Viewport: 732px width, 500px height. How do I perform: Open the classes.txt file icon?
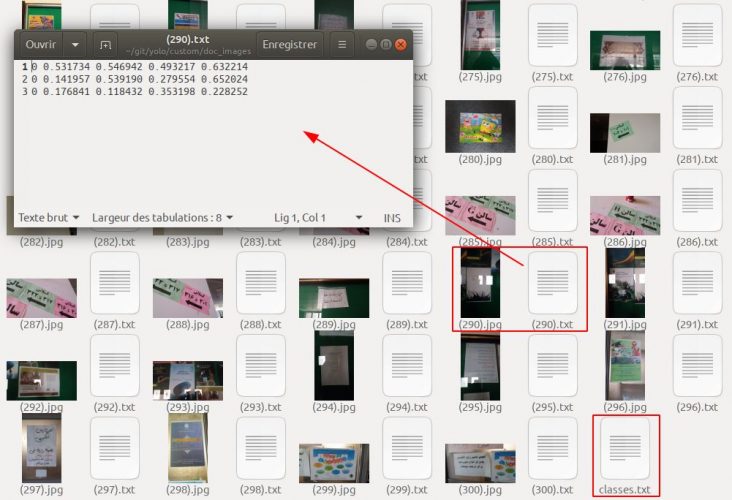click(625, 449)
